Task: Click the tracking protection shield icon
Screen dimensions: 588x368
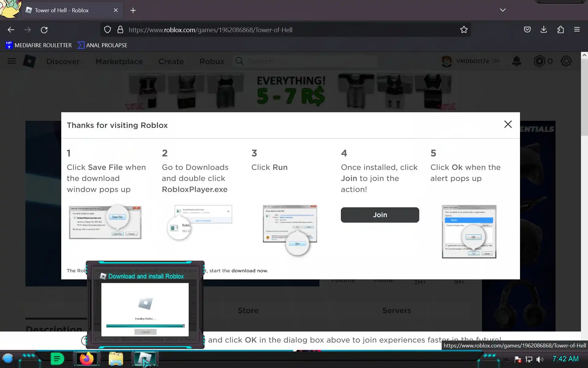Action: point(107,30)
